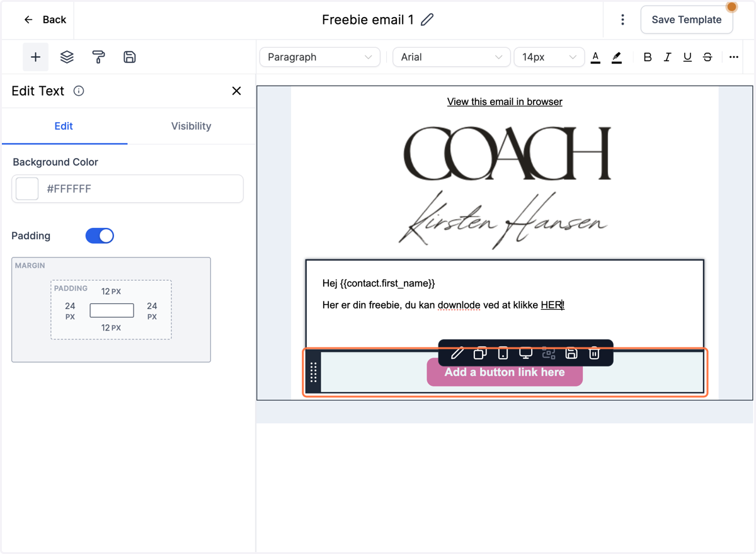This screenshot has height=554, width=756.
Task: Open the paint roller appearance icon
Action: 98,57
